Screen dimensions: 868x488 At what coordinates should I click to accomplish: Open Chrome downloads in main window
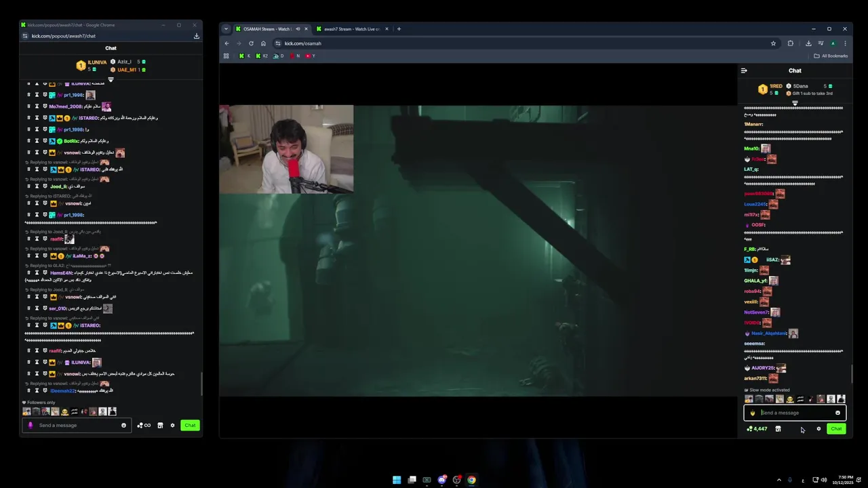(x=808, y=43)
